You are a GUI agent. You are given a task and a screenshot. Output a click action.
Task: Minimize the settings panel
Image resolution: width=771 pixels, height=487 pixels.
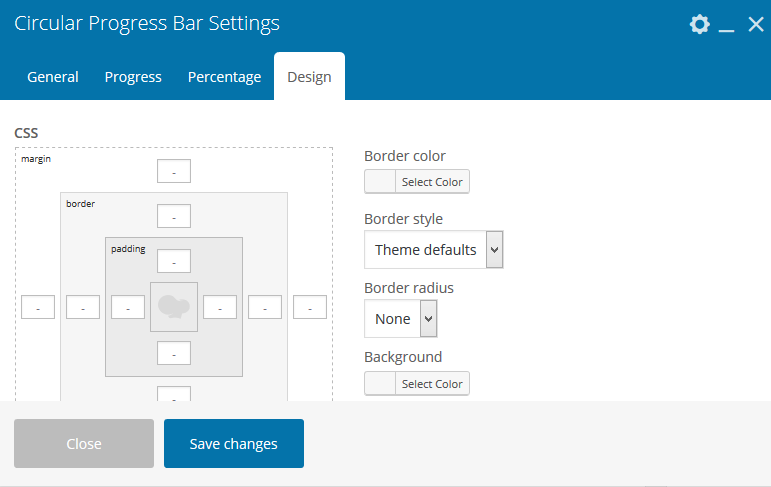tap(727, 26)
